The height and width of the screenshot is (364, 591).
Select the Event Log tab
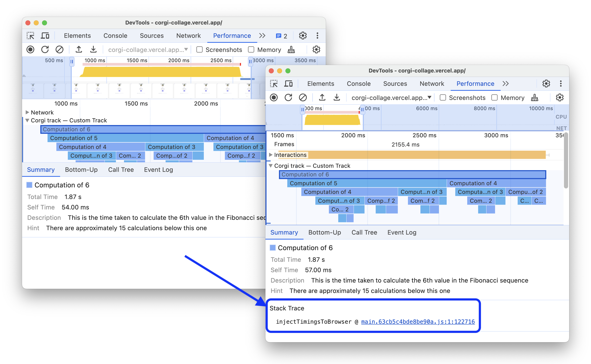tap(401, 232)
